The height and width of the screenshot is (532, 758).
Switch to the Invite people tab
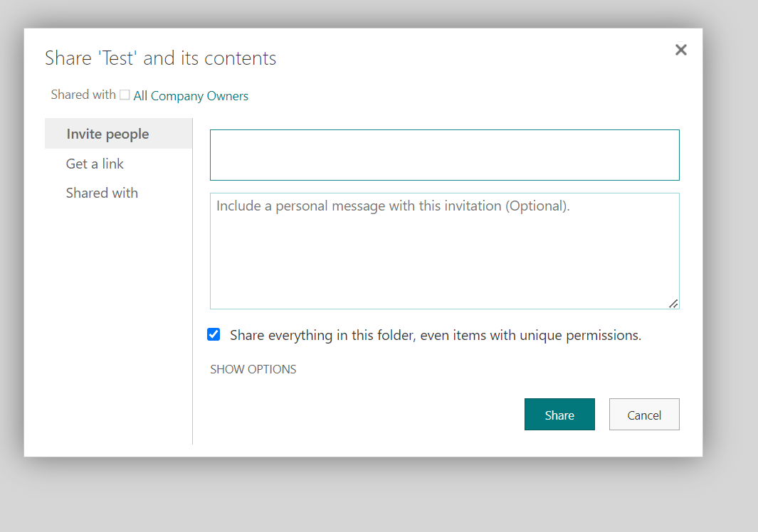click(107, 134)
